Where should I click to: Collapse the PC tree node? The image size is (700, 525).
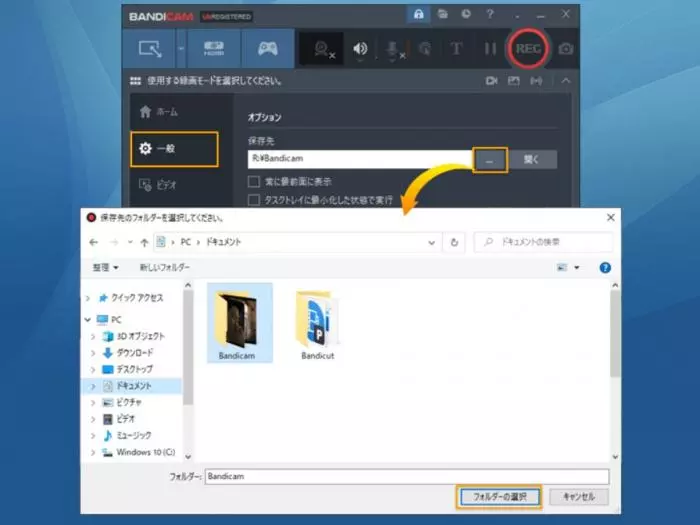[x=88, y=320]
